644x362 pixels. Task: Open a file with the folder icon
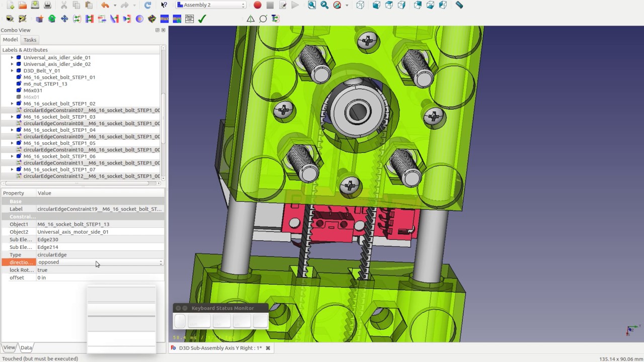[x=23, y=5]
